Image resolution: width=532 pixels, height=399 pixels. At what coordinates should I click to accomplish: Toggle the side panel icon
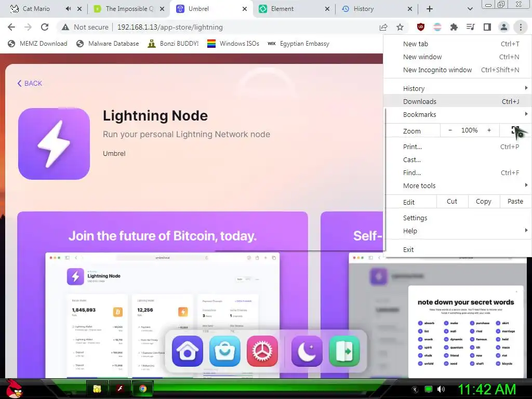coord(487,27)
